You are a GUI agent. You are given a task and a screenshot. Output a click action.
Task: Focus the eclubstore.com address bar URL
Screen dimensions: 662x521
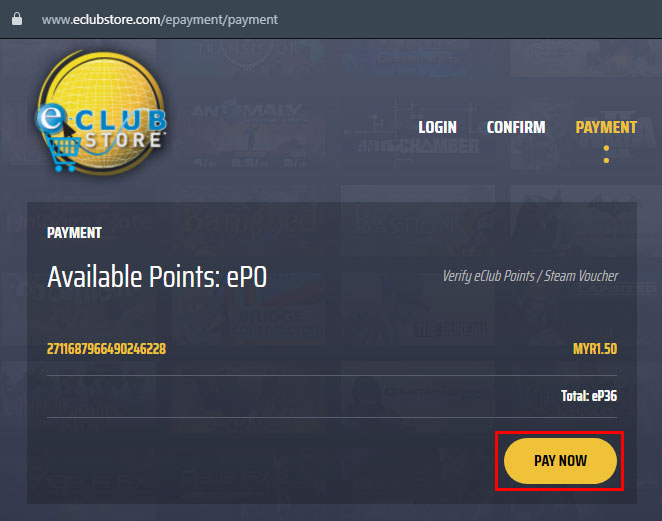tap(160, 19)
